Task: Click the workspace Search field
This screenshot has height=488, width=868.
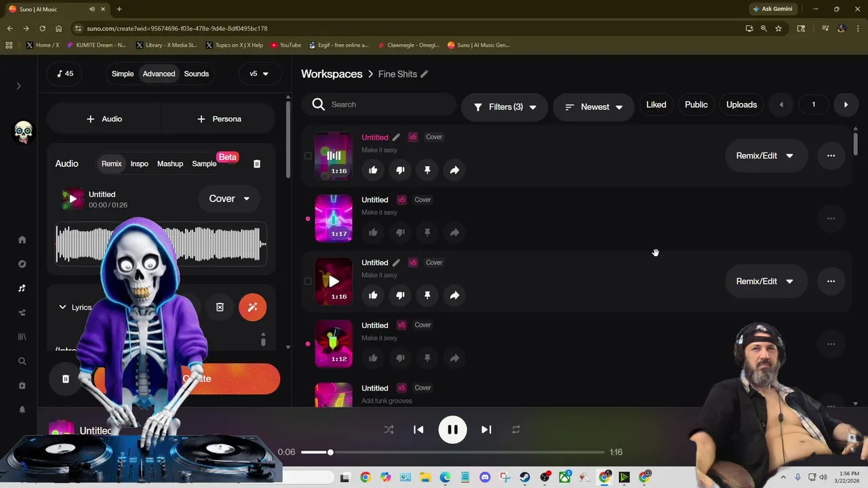Action: [x=380, y=105]
